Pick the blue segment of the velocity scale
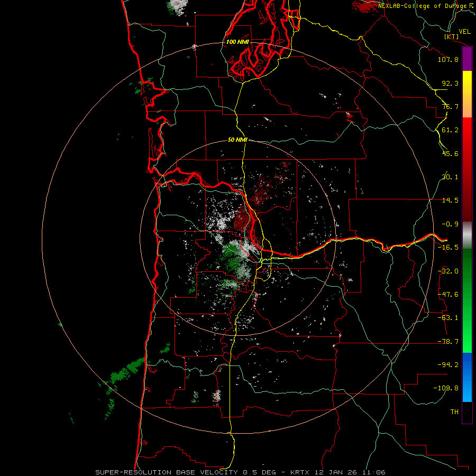 [x=467, y=377]
